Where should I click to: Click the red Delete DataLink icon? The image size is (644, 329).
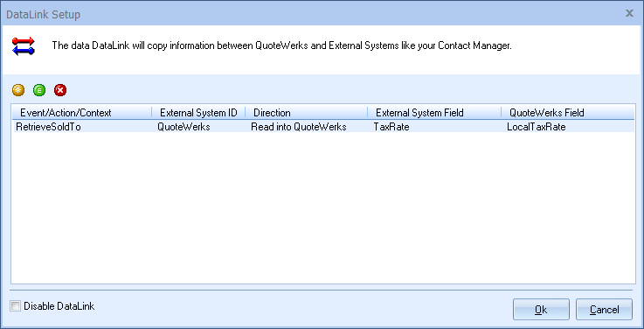click(60, 89)
